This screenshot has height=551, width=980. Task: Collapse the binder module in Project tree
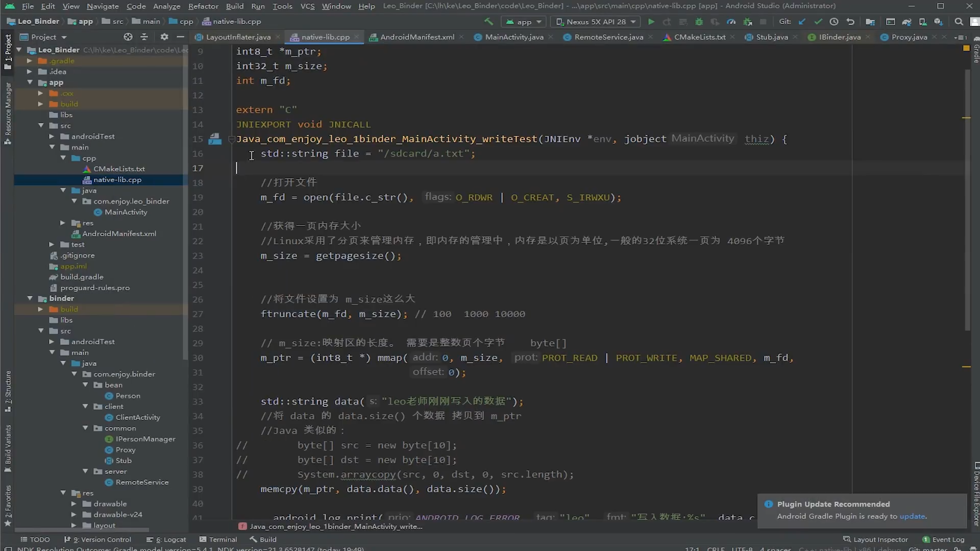click(x=30, y=298)
